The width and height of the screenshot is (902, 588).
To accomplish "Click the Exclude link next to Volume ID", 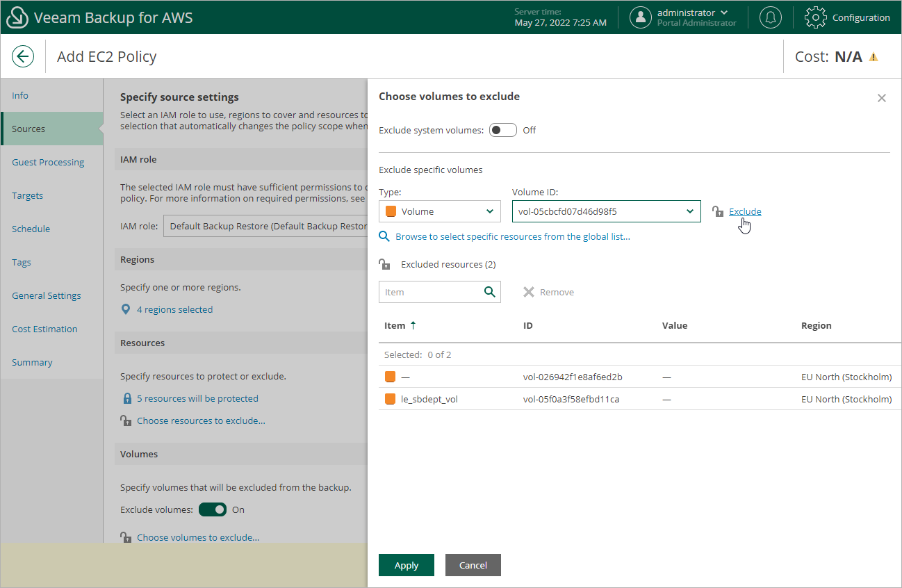I will tap(745, 211).
